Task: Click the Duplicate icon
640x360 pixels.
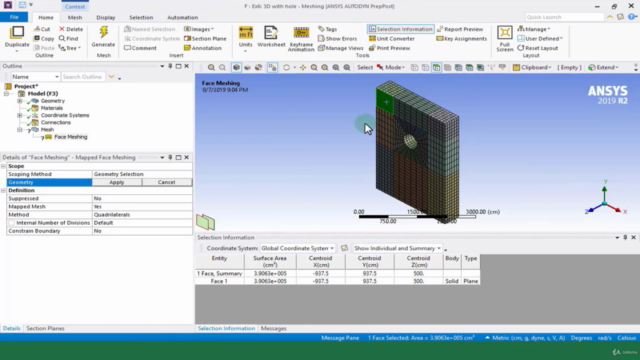Action: click(17, 37)
